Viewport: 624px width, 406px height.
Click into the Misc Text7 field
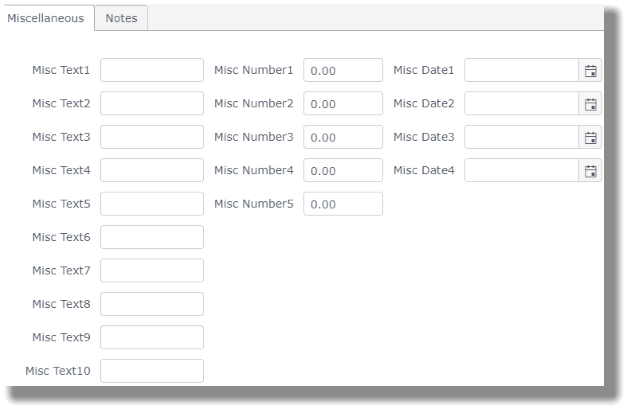coord(152,271)
